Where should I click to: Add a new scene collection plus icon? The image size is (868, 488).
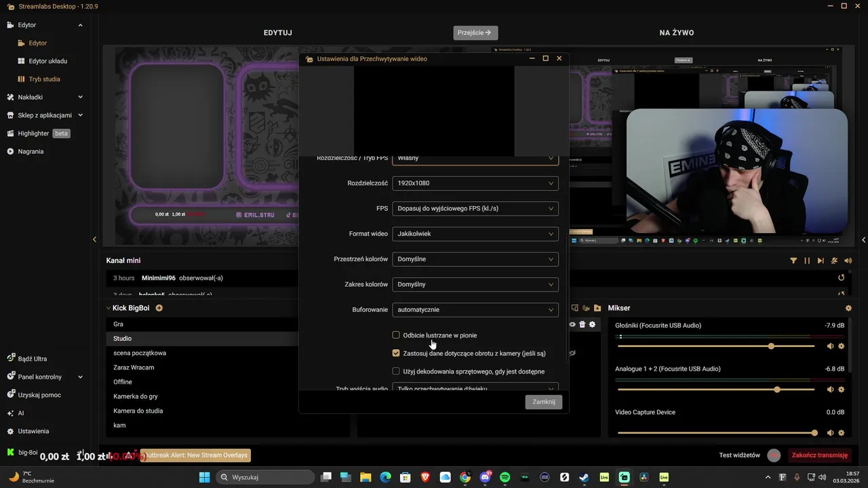159,308
